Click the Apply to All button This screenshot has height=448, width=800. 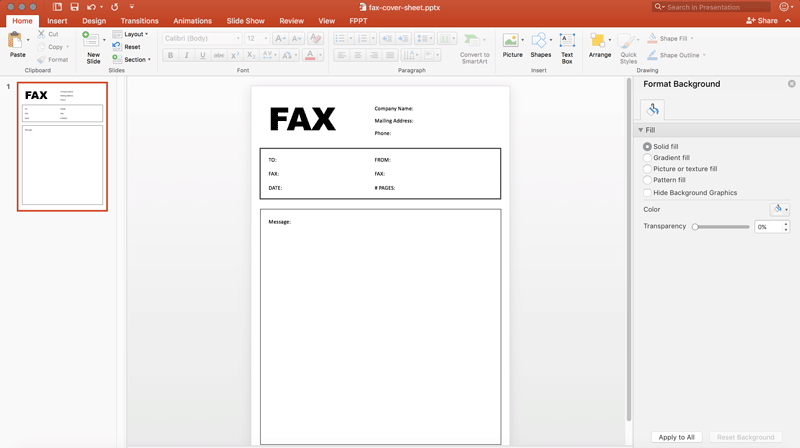pos(676,437)
